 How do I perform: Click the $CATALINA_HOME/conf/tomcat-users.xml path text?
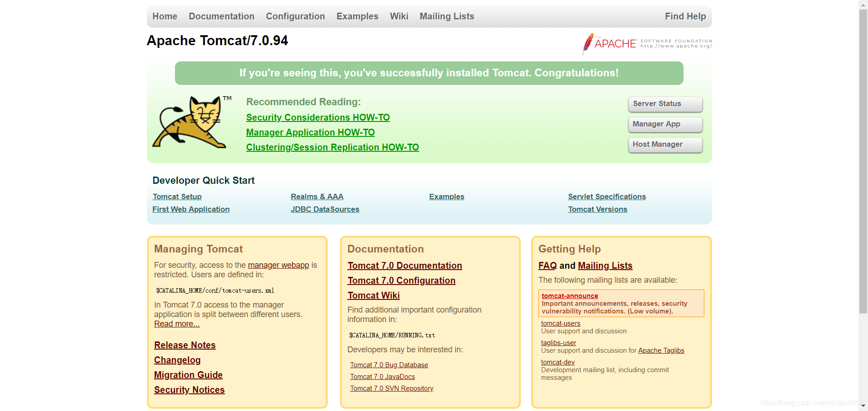(215, 290)
